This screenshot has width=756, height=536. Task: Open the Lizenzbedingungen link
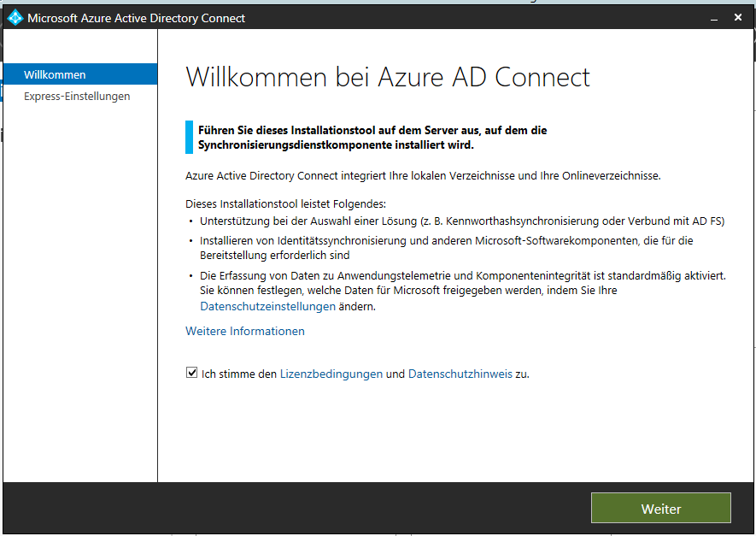click(331, 374)
